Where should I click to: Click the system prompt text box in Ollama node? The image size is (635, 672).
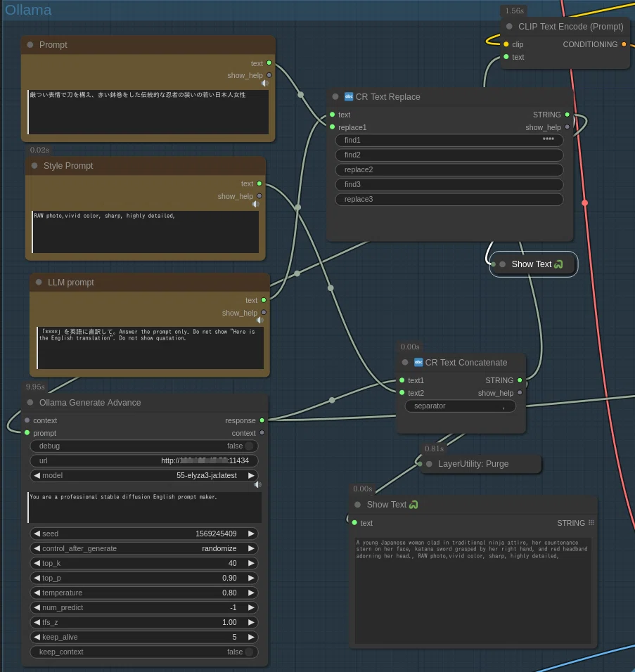[x=144, y=507]
